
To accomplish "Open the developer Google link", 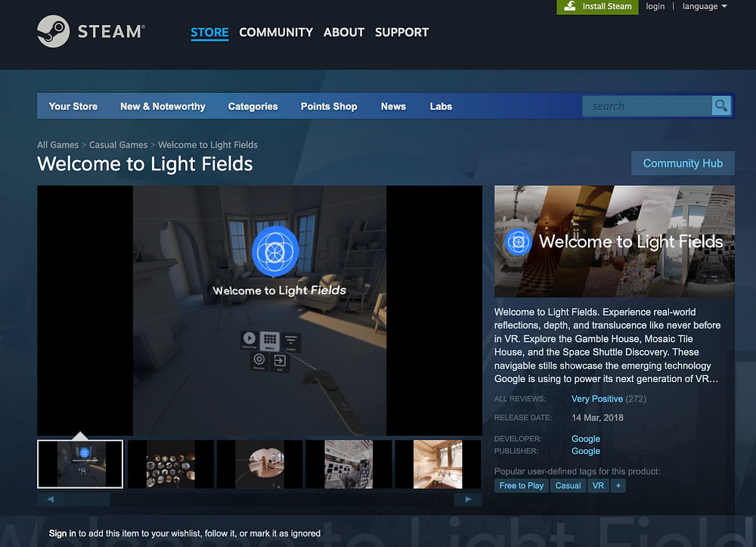I will tap(586, 439).
